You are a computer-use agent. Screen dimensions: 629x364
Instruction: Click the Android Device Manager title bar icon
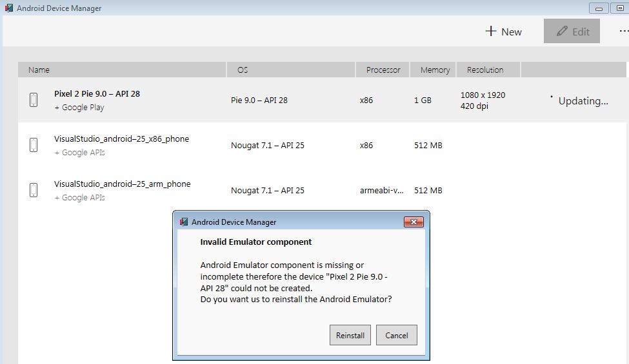coord(9,8)
